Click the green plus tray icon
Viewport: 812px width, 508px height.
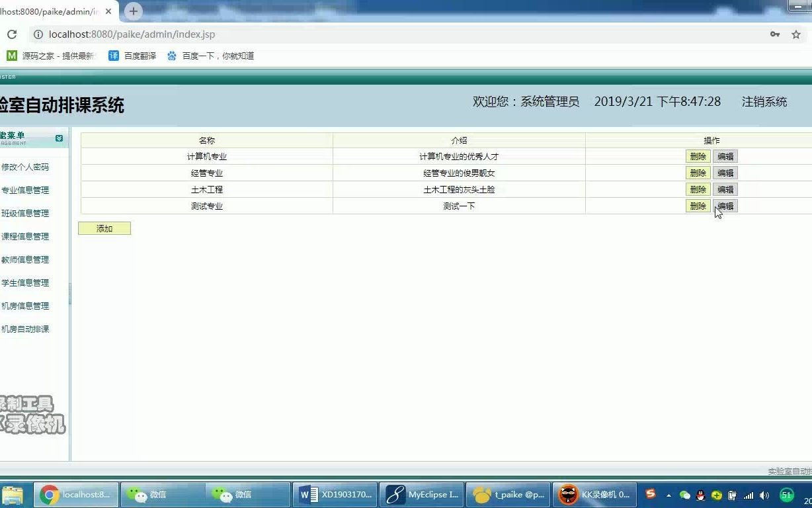point(716,495)
